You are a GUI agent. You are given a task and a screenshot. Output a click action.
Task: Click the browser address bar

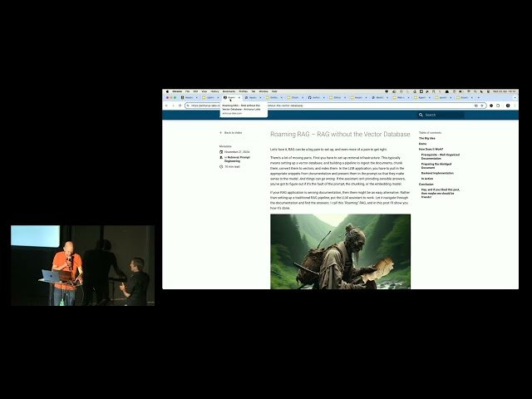tap(332, 106)
